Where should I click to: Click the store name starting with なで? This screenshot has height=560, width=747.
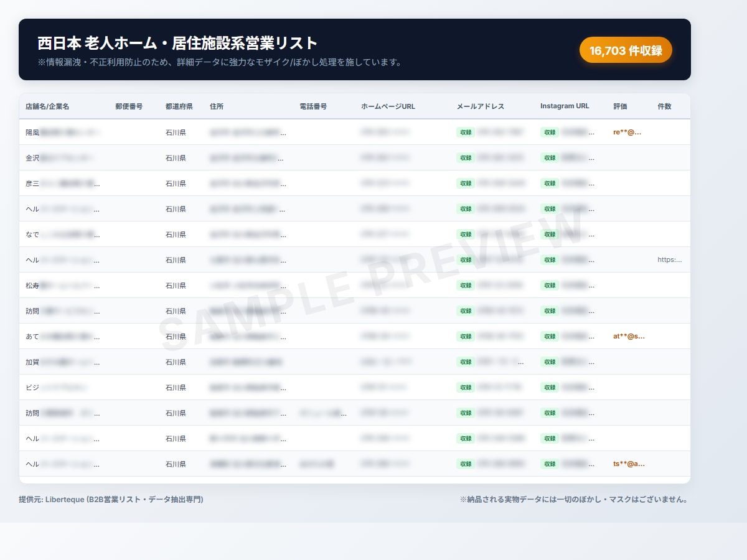point(63,235)
